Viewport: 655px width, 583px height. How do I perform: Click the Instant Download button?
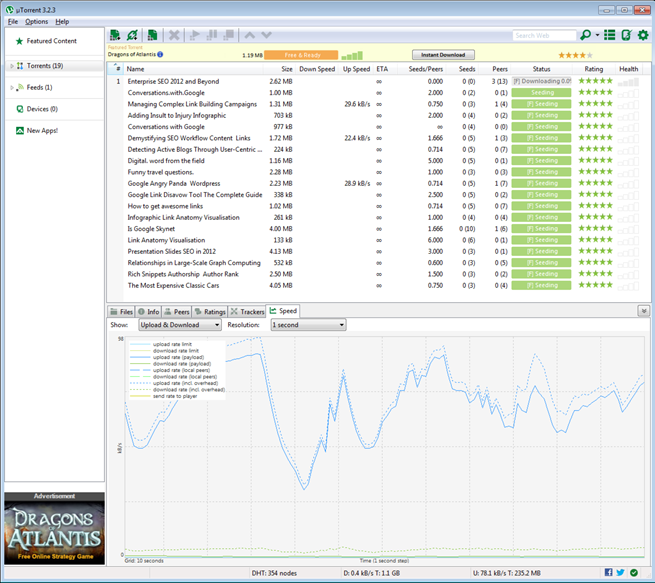click(x=443, y=55)
